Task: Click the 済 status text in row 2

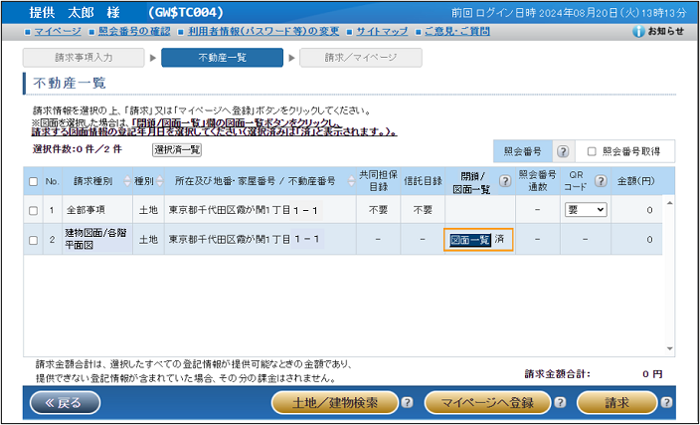Action: (500, 239)
